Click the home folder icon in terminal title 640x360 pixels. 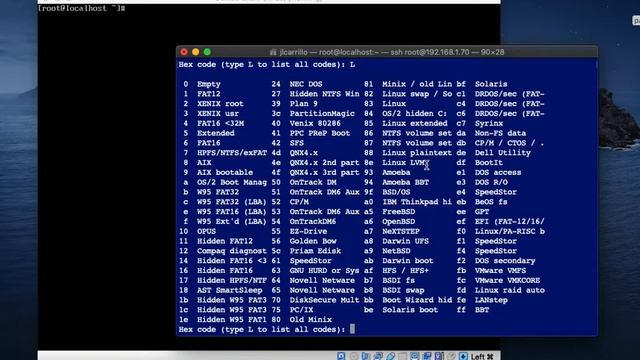[x=273, y=52]
